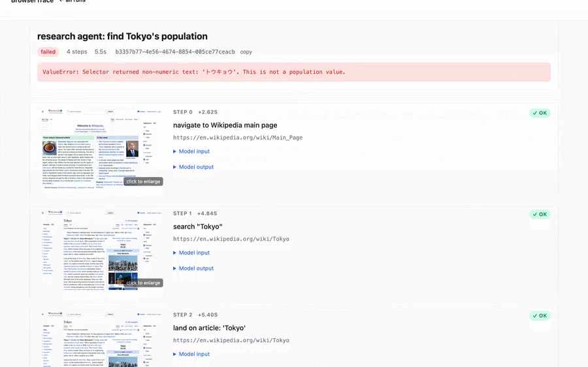This screenshot has height=367, width=588.
Task: Expand Model output for step 1
Action: tap(193, 268)
